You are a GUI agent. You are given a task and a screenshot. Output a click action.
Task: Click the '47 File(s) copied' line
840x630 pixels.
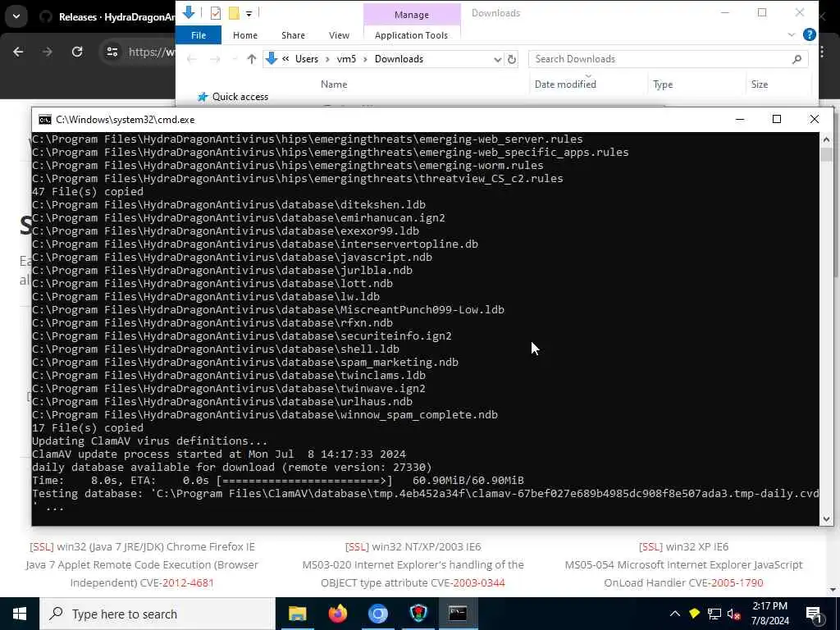point(88,192)
